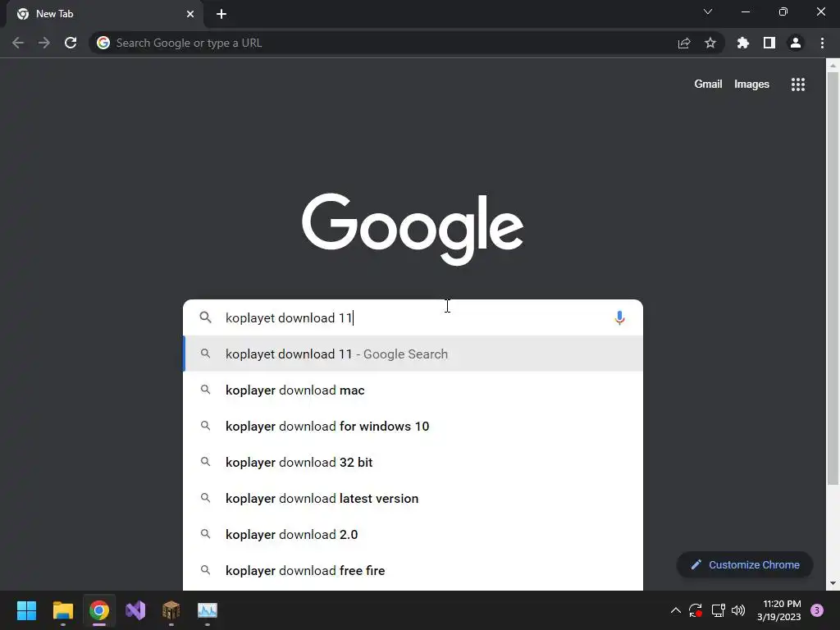840x630 pixels.
Task: Open the Google apps grid icon
Action: [798, 84]
